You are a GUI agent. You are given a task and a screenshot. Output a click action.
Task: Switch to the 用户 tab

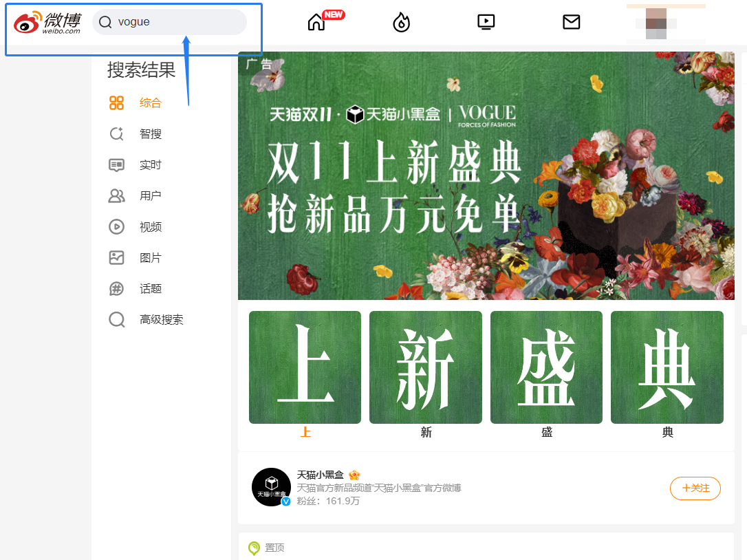pos(151,196)
